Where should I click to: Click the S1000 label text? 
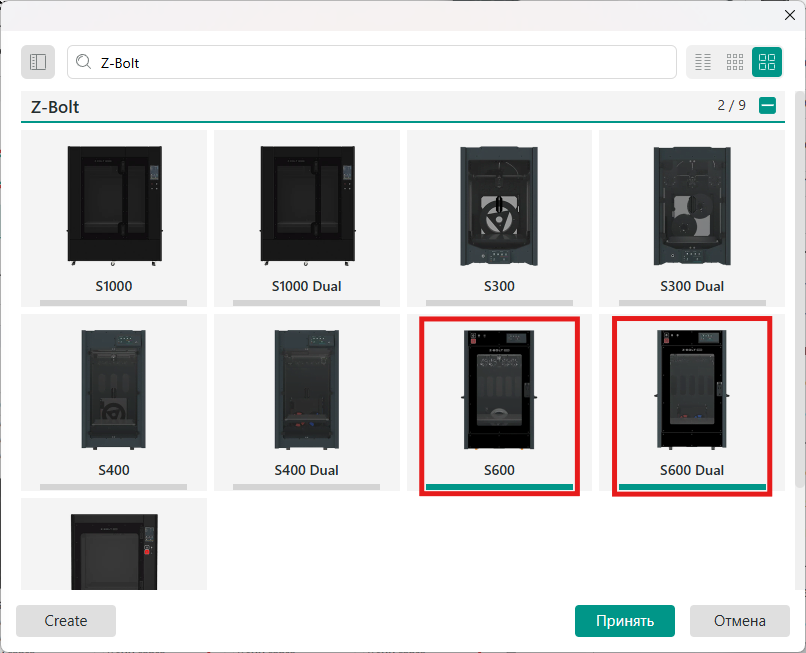[114, 286]
